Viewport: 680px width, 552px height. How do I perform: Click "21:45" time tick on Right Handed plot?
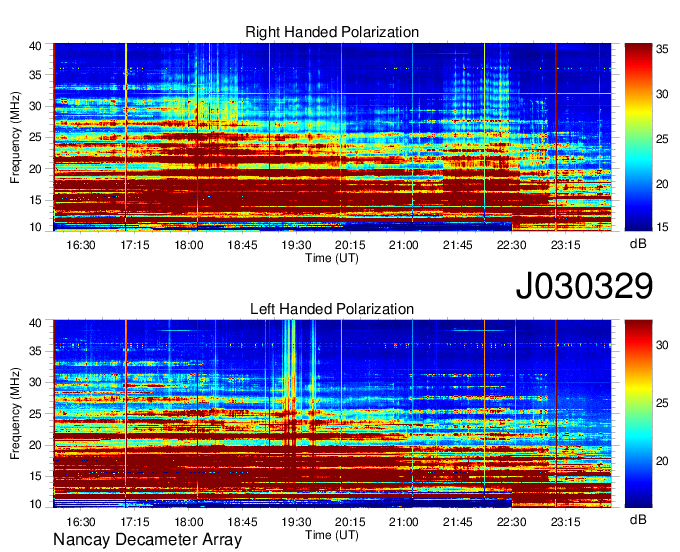(458, 245)
